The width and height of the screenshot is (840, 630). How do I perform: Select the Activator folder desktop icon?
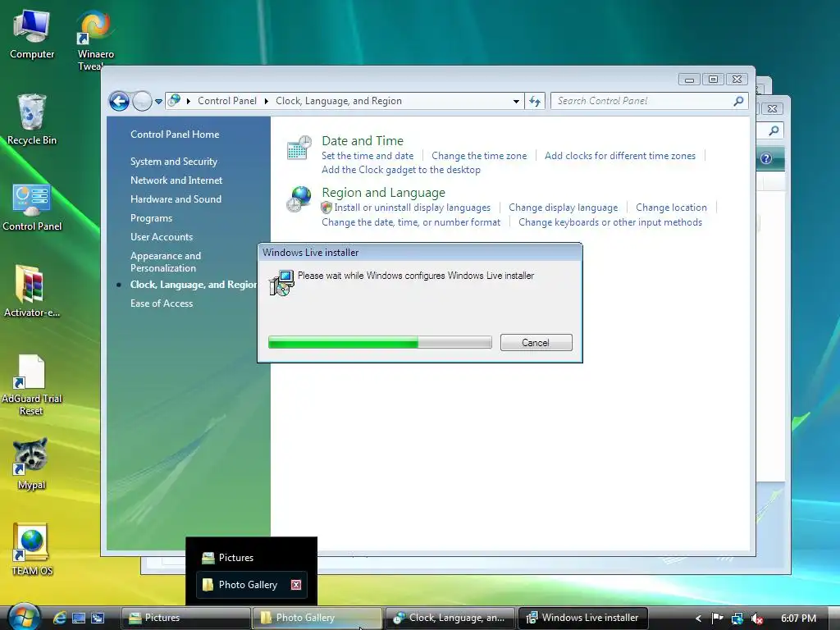[32, 291]
